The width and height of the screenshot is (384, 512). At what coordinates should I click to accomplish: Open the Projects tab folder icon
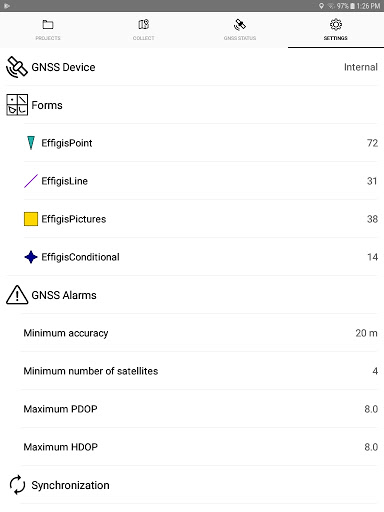point(48,25)
